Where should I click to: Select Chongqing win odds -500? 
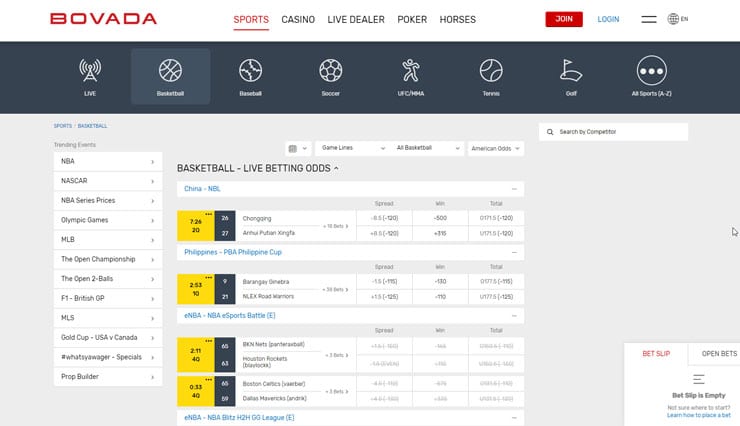[x=440, y=218]
